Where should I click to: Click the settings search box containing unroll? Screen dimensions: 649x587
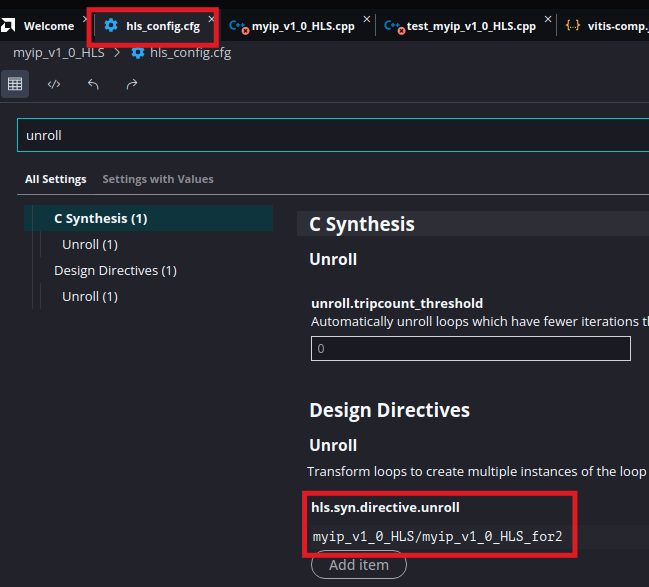pyautogui.click(x=330, y=135)
